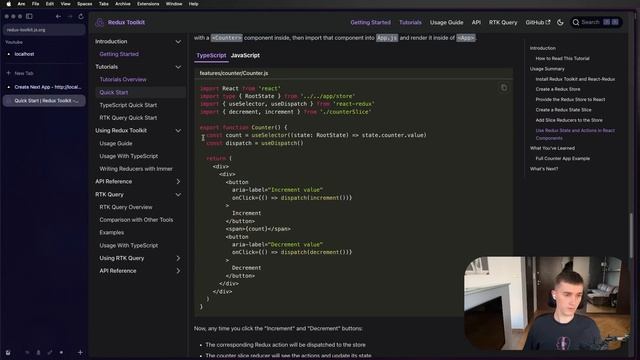The width and height of the screenshot is (640, 360).
Task: Click the localhost pinned tab favicon
Action: [9, 54]
